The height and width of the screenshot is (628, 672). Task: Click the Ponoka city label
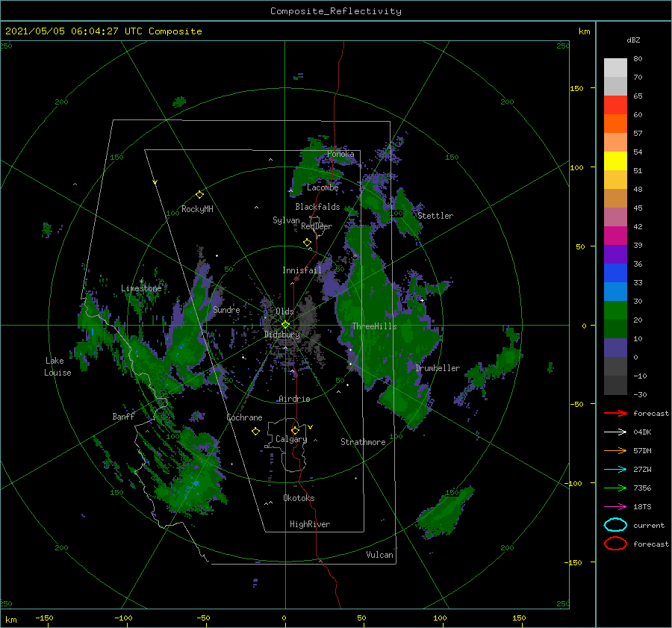tap(340, 154)
